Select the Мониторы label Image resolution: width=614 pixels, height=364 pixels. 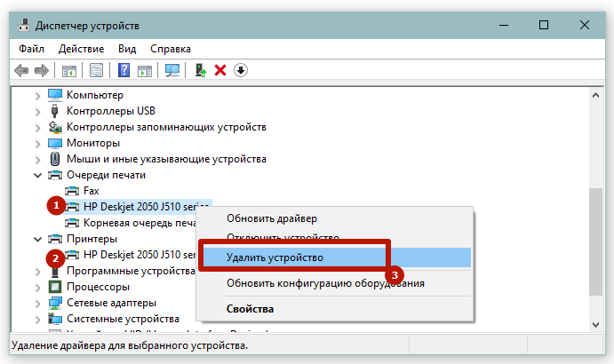(93, 143)
